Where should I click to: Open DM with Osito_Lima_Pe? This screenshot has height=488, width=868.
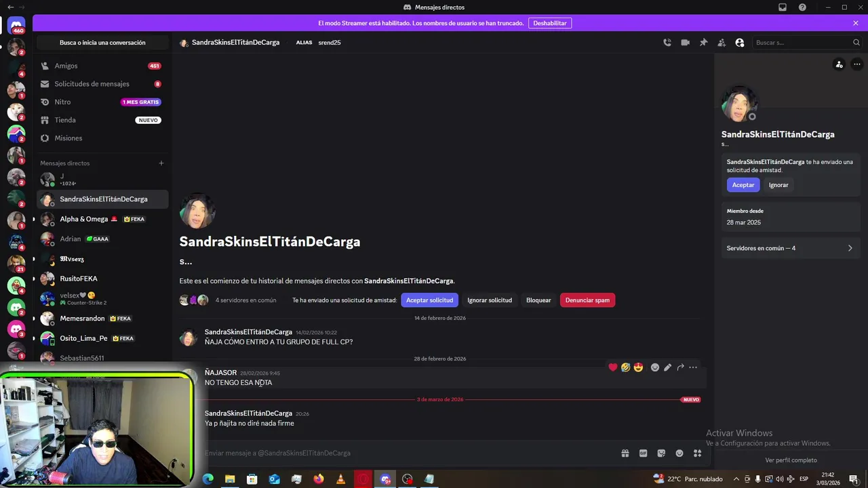[101, 338]
